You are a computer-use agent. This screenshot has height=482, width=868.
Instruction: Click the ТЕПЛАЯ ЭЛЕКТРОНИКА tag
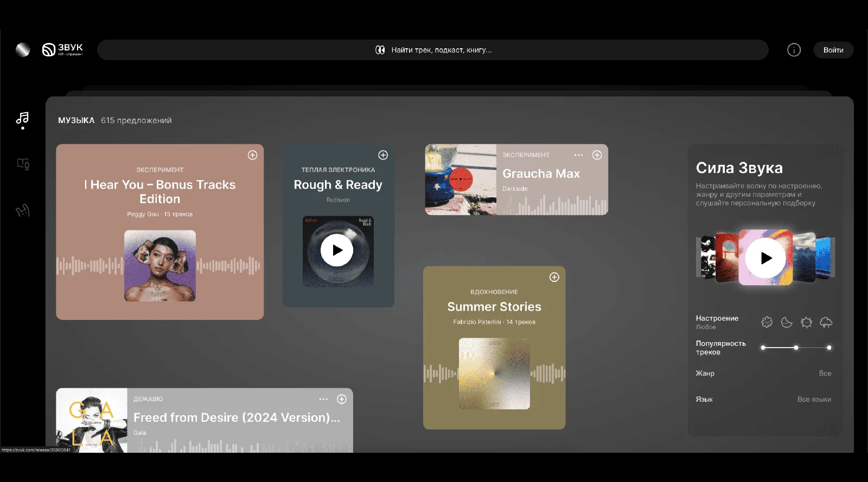tap(338, 170)
